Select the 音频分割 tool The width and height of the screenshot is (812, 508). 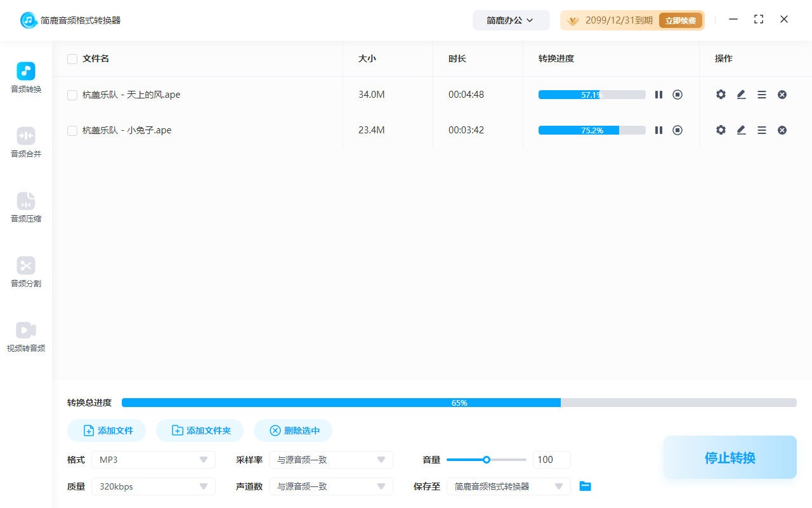[25, 272]
